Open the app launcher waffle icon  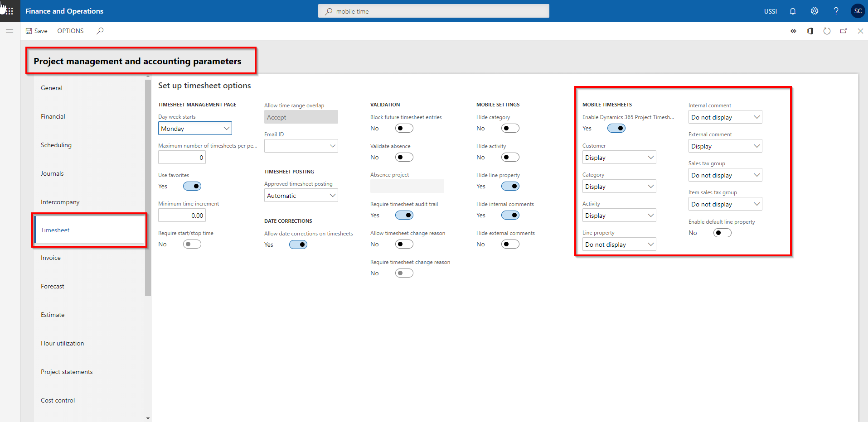pyautogui.click(x=10, y=11)
